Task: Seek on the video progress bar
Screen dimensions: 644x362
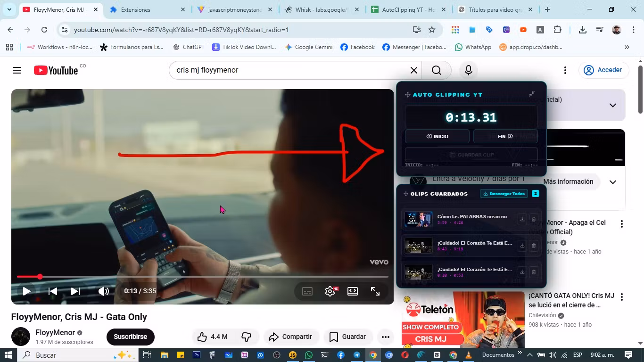Action: point(203,277)
